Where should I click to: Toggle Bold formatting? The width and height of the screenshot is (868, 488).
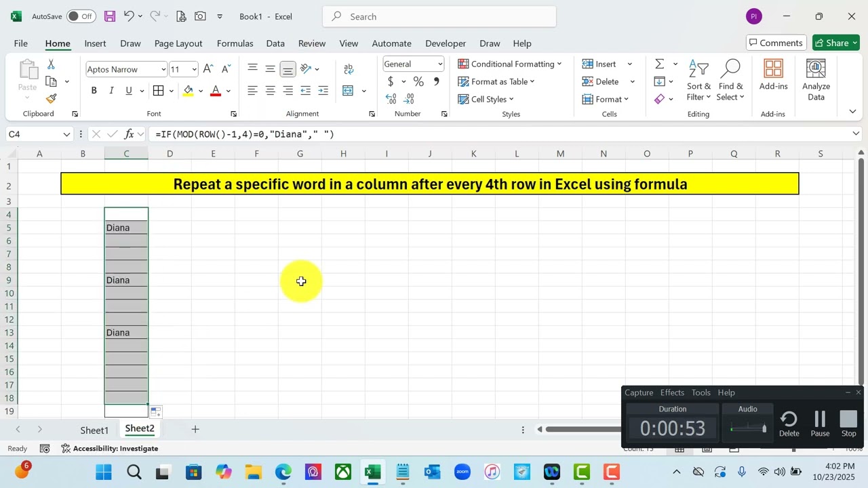(94, 91)
